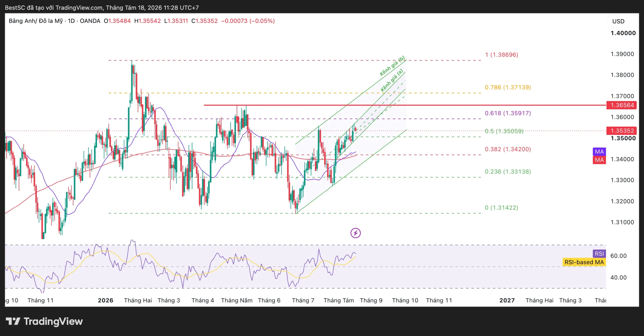Click the red 1.36564 price tag
The height and width of the screenshot is (336, 644).
[622, 105]
